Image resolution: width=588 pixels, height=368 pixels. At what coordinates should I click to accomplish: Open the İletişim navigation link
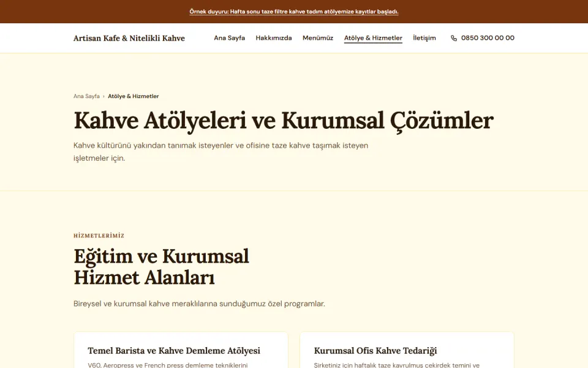(x=424, y=38)
